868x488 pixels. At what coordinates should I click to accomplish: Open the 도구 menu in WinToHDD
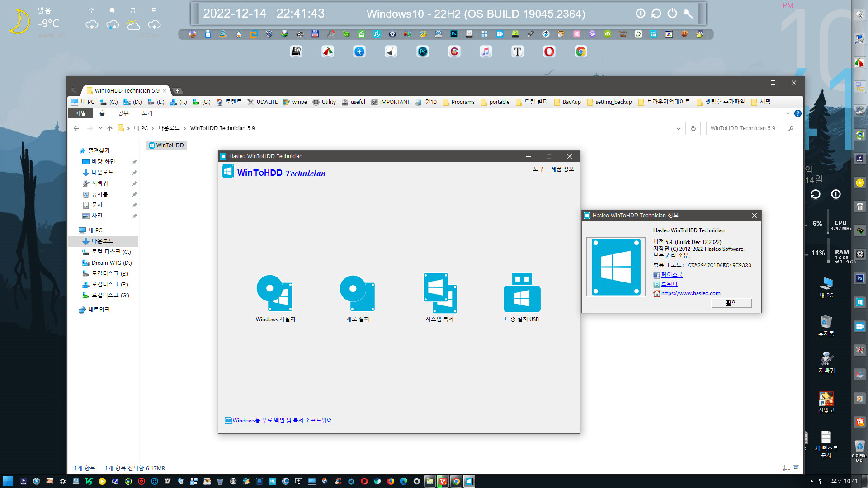pyautogui.click(x=538, y=169)
